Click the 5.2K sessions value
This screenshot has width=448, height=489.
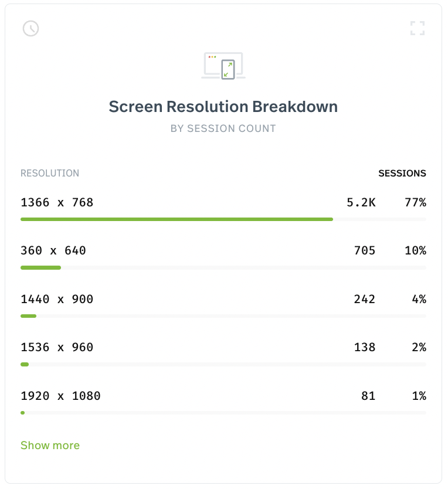point(361,202)
